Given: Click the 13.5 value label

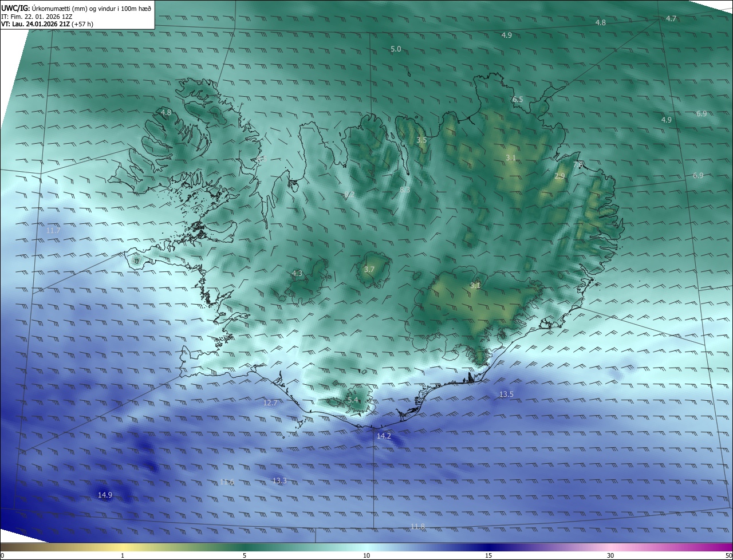Looking at the screenshot, I should [x=506, y=395].
